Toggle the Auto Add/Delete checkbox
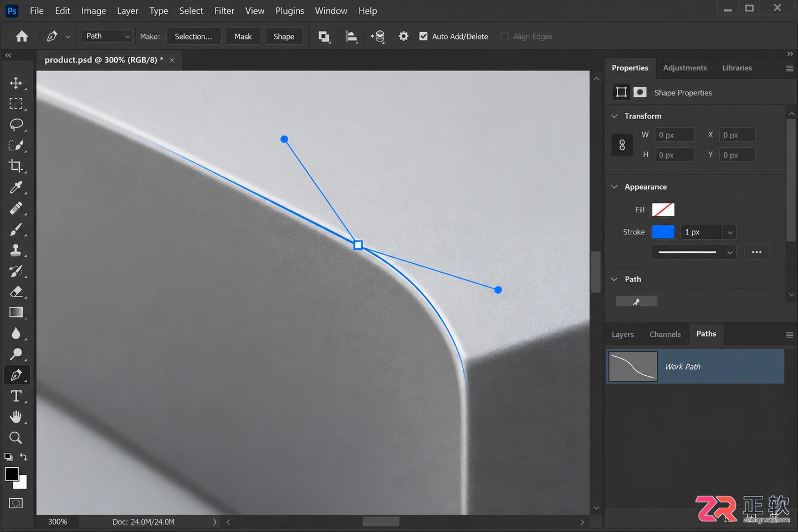Screen dimensions: 798x532 [423, 37]
